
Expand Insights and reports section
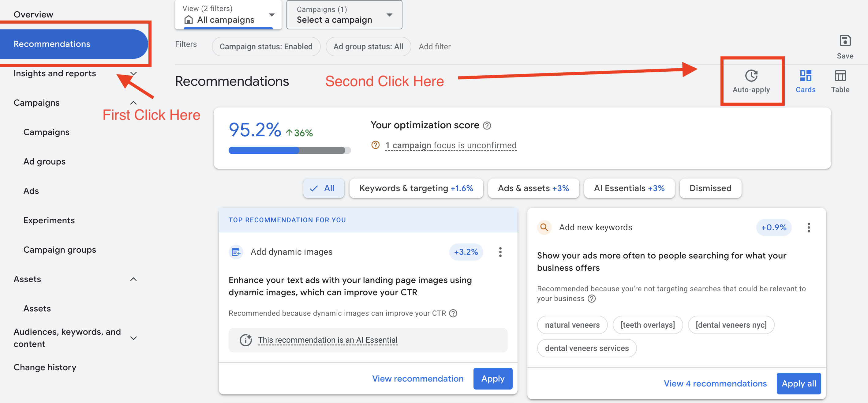tap(133, 73)
